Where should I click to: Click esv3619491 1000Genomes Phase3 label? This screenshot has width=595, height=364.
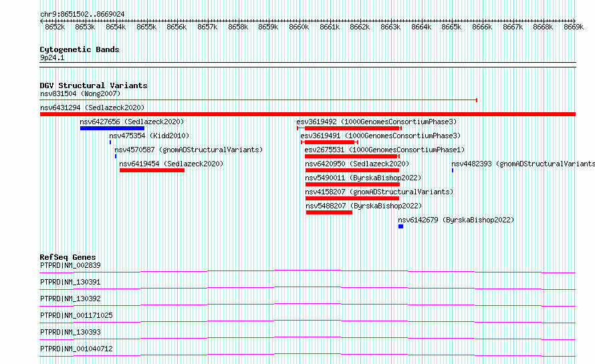tap(380, 136)
